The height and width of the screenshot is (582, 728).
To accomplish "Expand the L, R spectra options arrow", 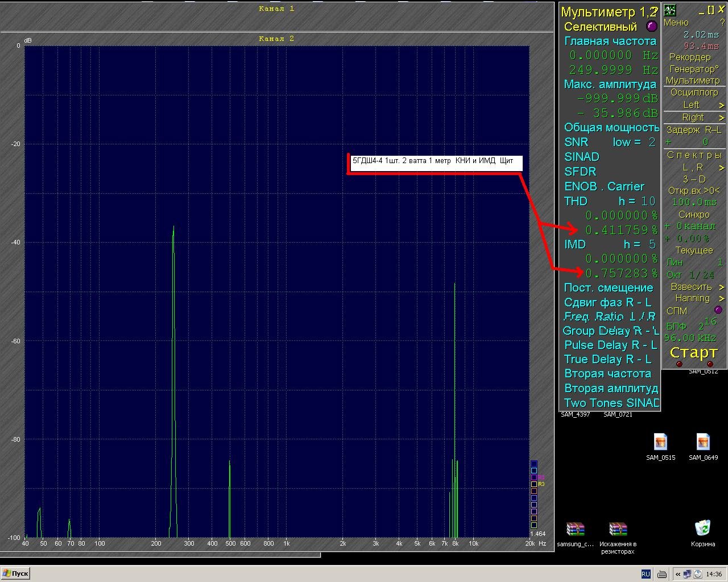I will (x=722, y=168).
